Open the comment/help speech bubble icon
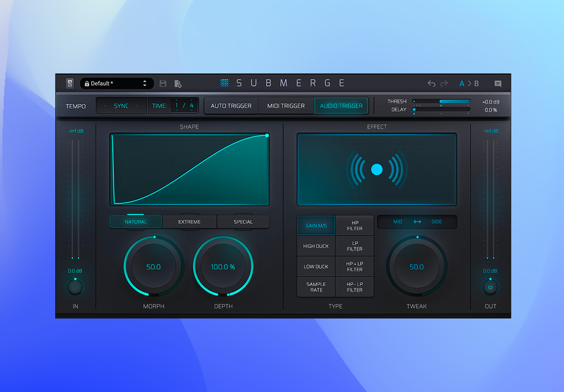564x392 pixels. 498,83
